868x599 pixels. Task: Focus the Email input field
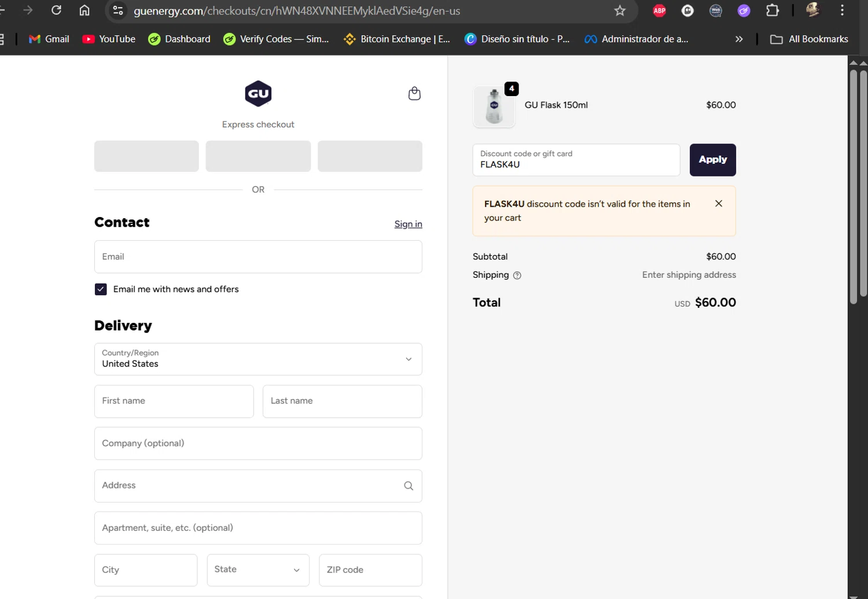258,256
